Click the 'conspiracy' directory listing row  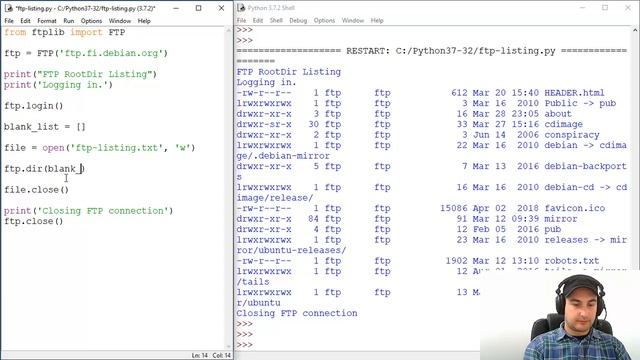[x=418, y=135]
